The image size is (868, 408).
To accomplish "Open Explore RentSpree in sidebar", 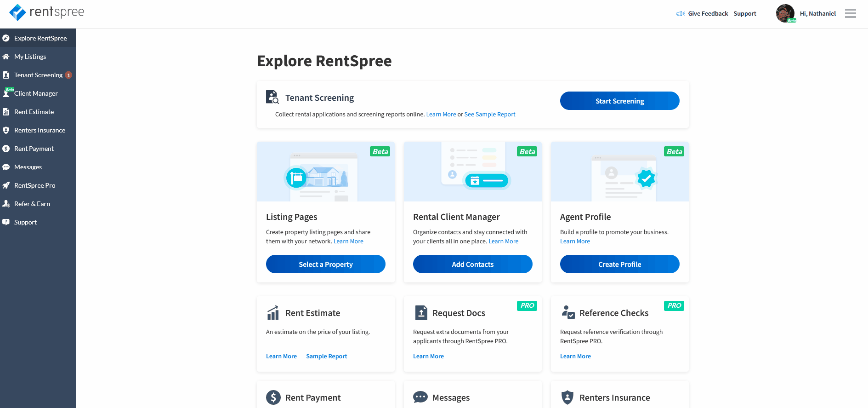I will tap(38, 38).
